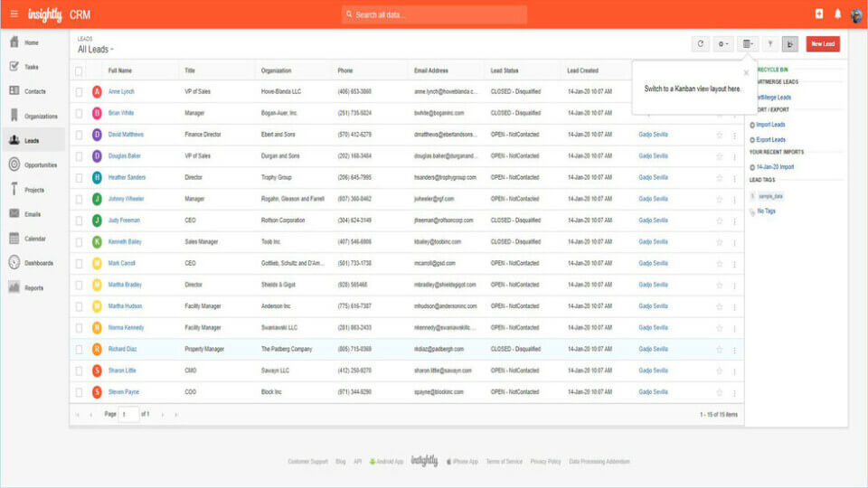Select the Martha Hudson row checkbox

[x=79, y=306]
